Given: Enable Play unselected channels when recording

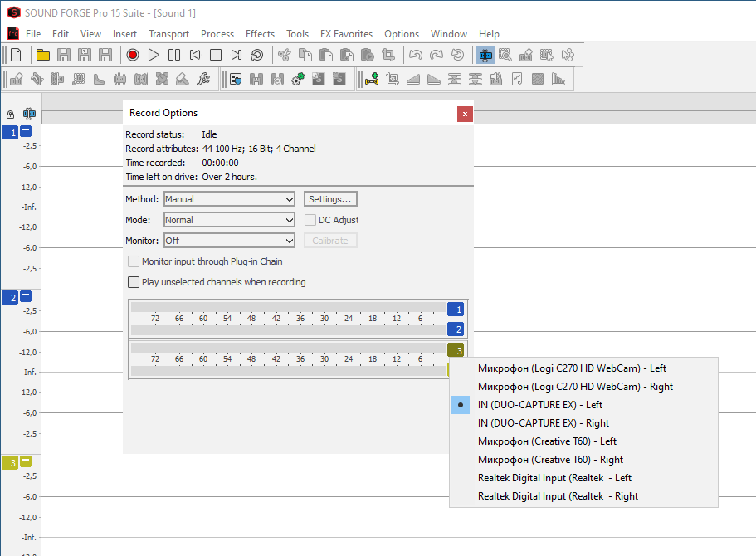Looking at the screenshot, I should (x=134, y=282).
